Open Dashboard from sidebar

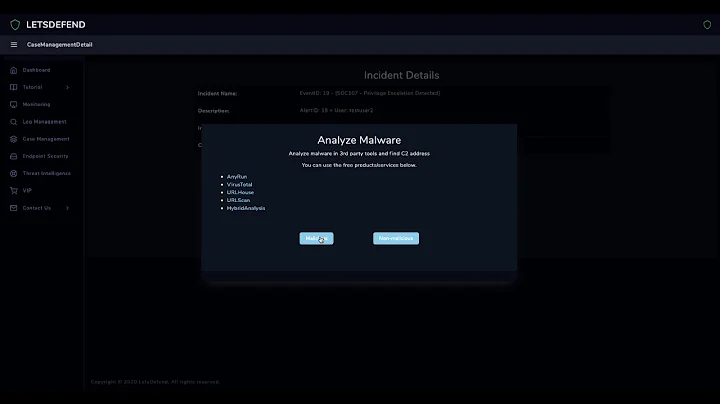pos(36,70)
